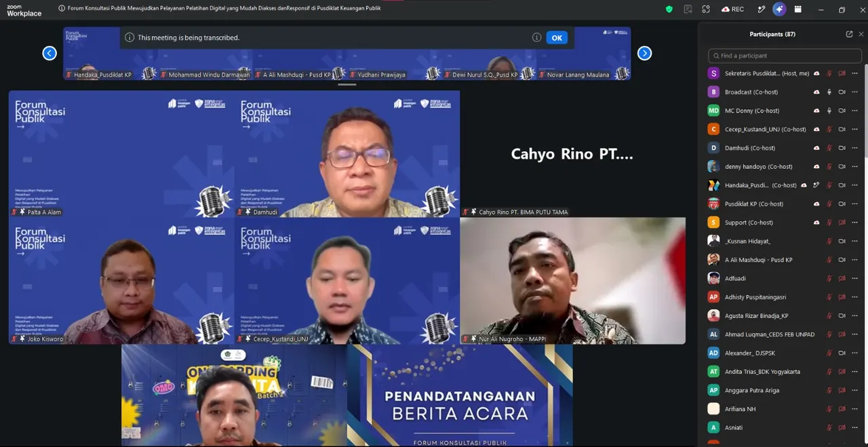The width and height of the screenshot is (868, 447).
Task: Open more options for Broadcast (Co-host)
Action: 855,92
